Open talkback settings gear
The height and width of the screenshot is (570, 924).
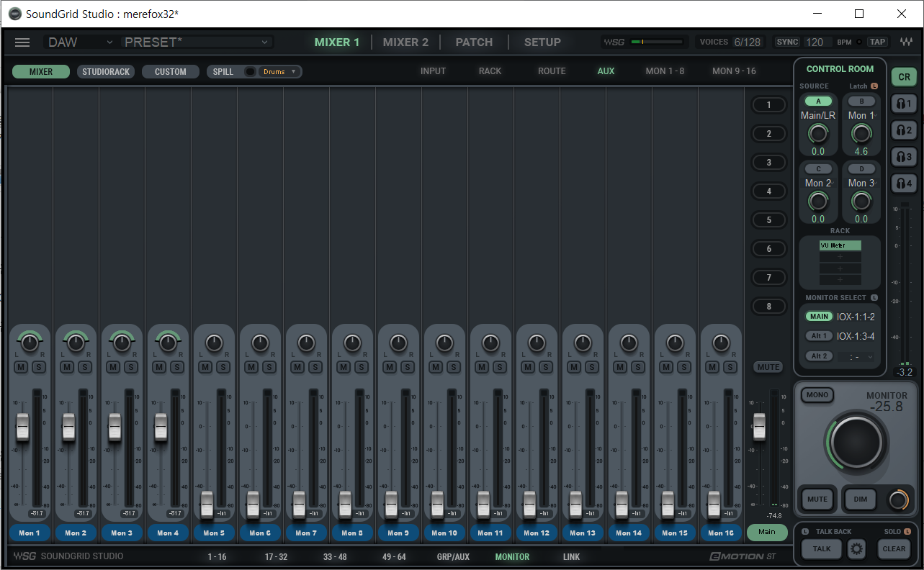tap(856, 548)
